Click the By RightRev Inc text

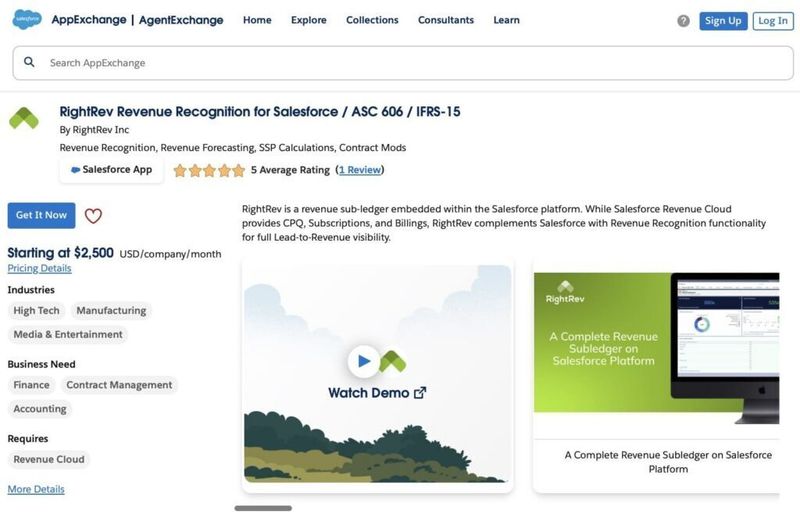point(94,130)
